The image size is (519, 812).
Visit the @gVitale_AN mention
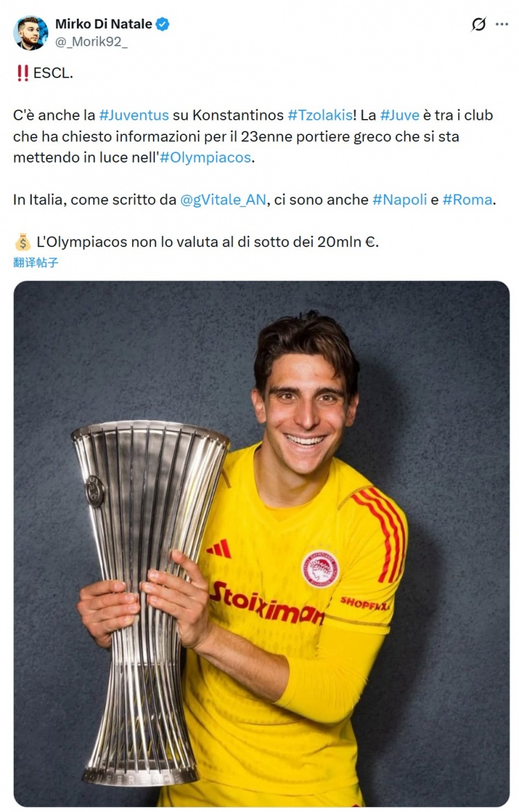coord(223,200)
